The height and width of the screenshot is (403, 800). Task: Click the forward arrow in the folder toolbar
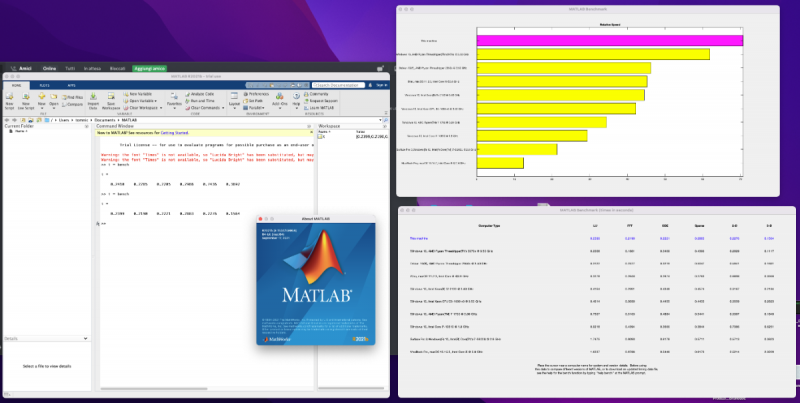pos(14,120)
